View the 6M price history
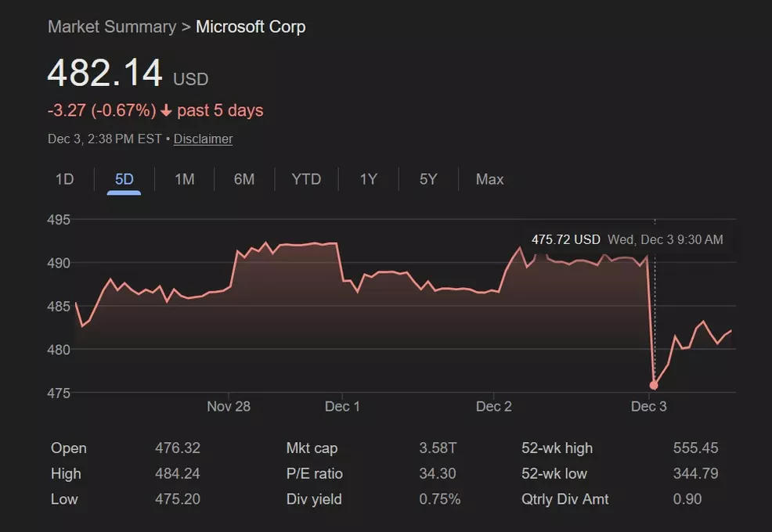The height and width of the screenshot is (532, 772). click(244, 179)
